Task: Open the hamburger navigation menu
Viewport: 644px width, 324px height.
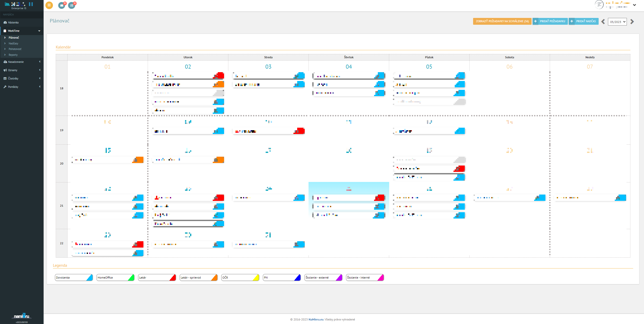Action: coord(49,5)
